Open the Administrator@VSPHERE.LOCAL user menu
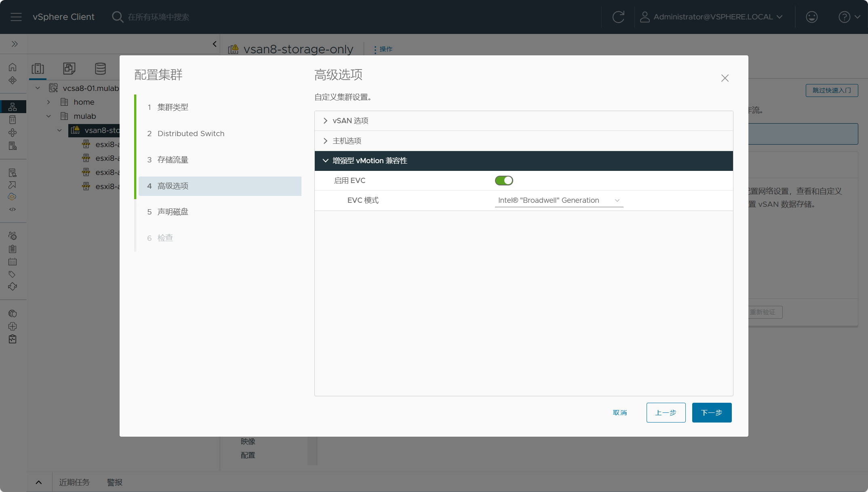This screenshot has height=492, width=868. coord(712,17)
